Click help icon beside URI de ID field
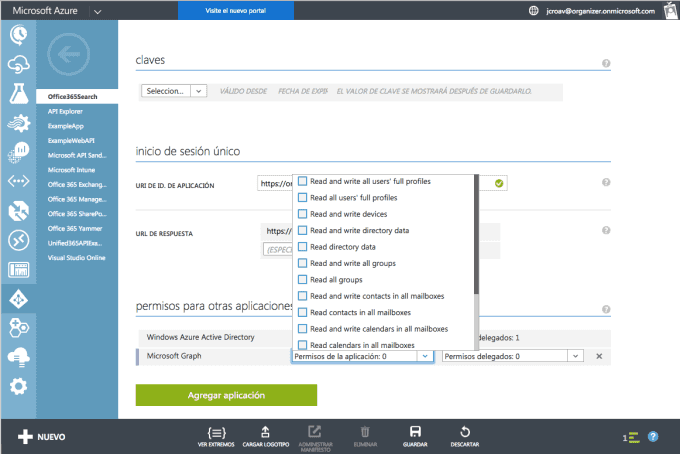 pos(606,182)
